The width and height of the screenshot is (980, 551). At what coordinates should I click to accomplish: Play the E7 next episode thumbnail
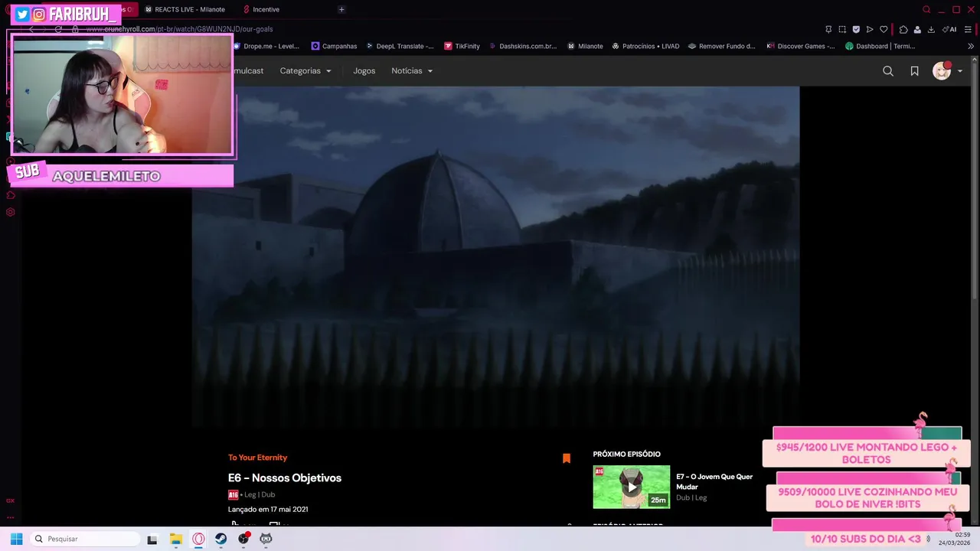point(632,487)
